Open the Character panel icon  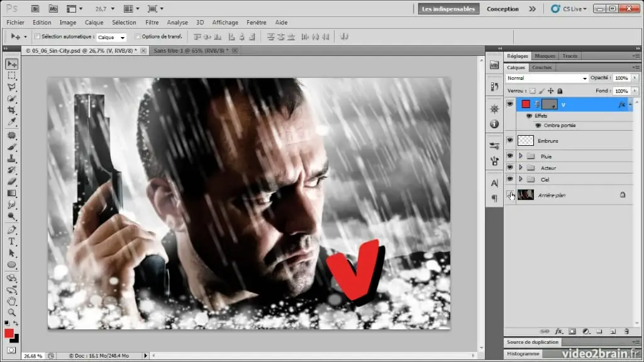point(494,183)
